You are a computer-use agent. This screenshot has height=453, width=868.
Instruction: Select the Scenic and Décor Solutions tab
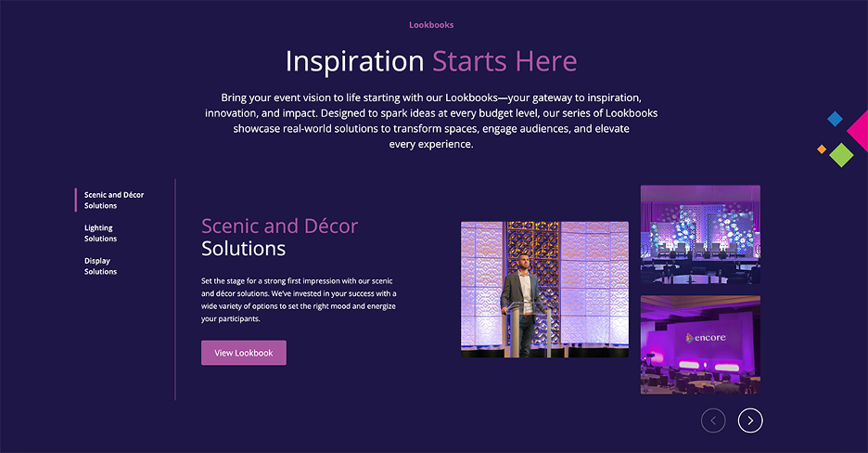(113, 200)
